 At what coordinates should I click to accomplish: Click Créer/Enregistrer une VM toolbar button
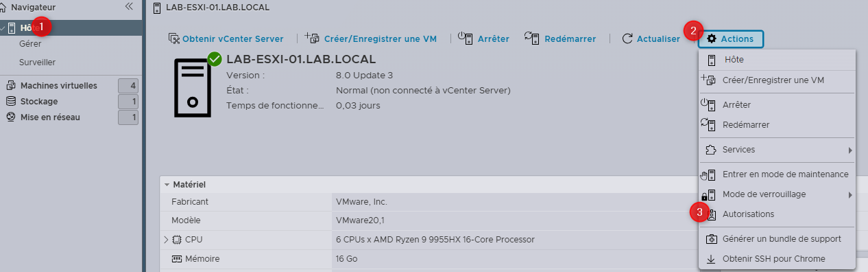coord(371,39)
